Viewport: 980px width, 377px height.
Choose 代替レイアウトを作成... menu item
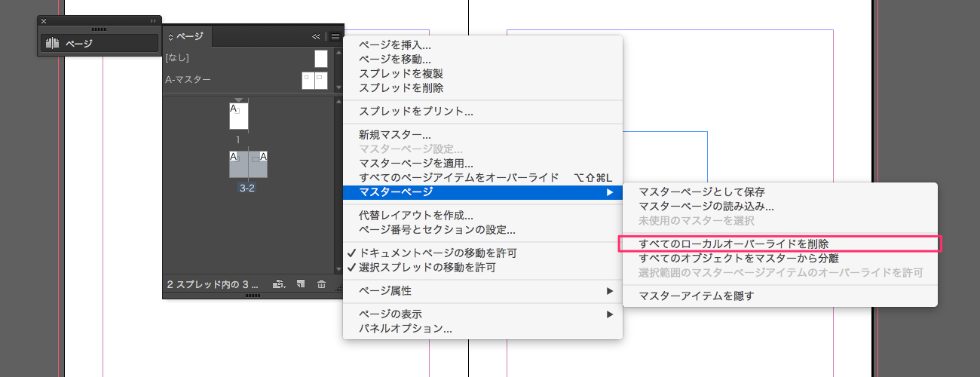(482, 216)
